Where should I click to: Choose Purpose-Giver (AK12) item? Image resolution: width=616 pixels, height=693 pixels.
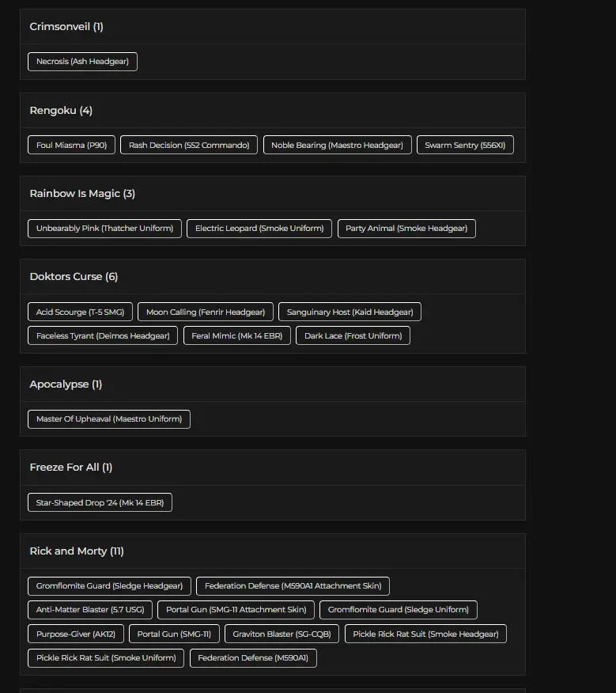click(75, 634)
